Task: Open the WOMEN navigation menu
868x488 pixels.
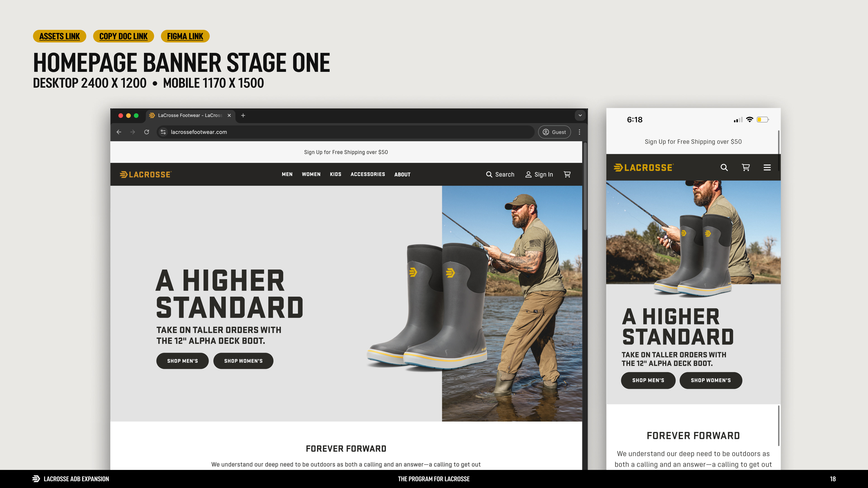Action: [x=311, y=174]
